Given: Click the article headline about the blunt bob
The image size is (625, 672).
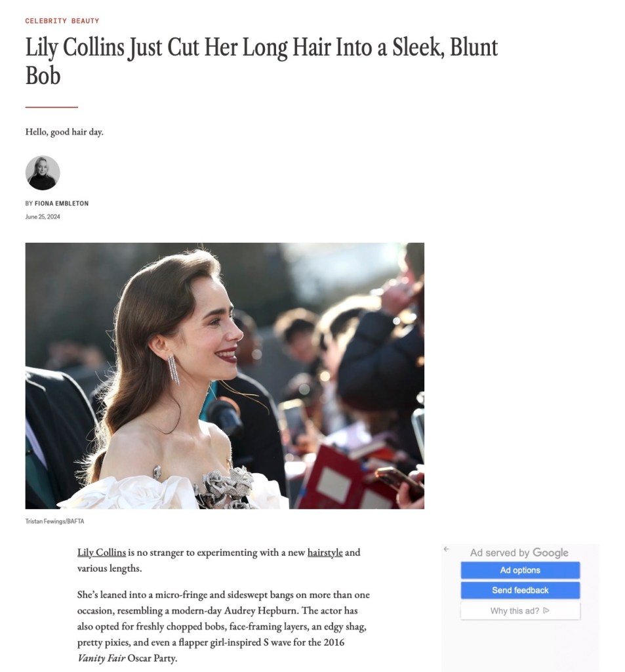Looking at the screenshot, I should (261, 61).
